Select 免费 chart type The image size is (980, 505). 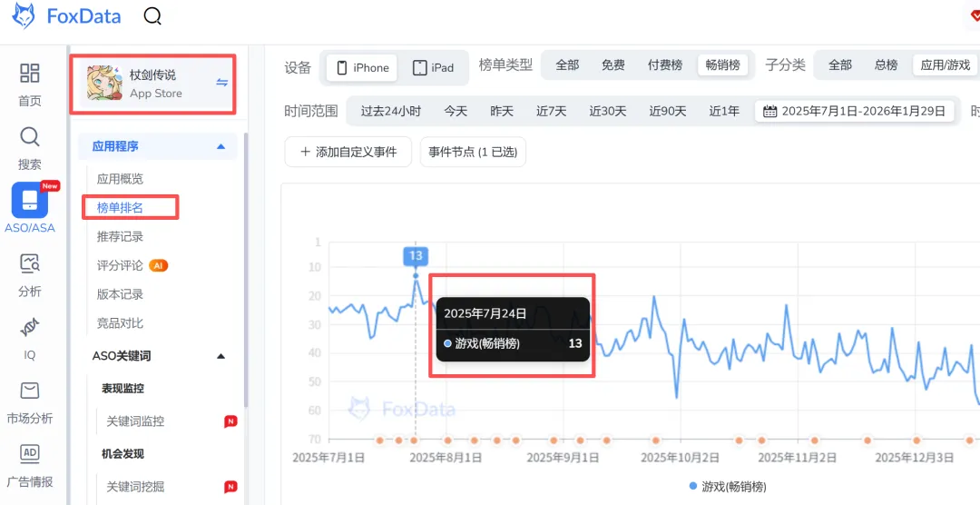tap(613, 65)
